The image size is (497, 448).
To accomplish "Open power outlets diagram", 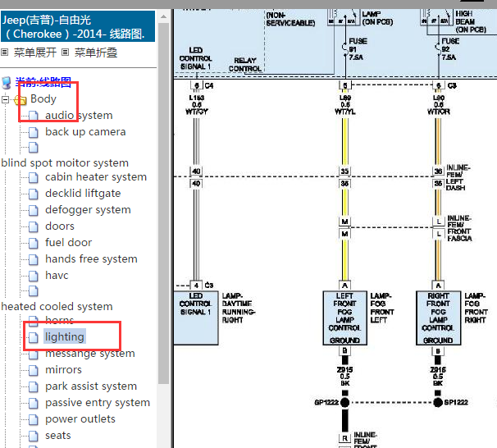I will [80, 419].
